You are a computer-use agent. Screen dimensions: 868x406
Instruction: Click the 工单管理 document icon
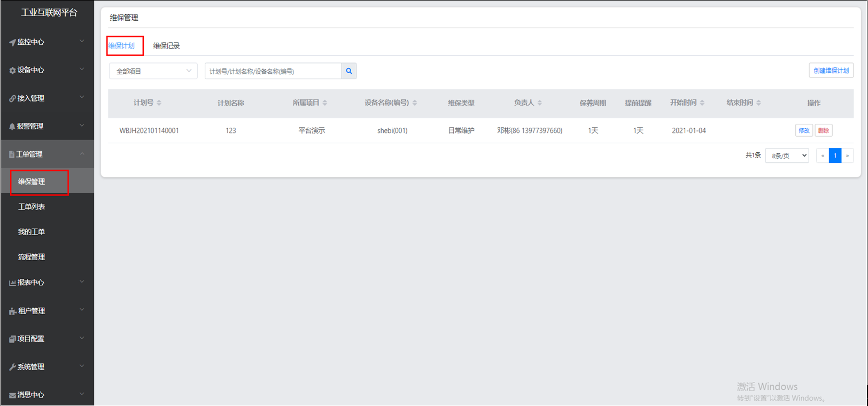tap(12, 154)
